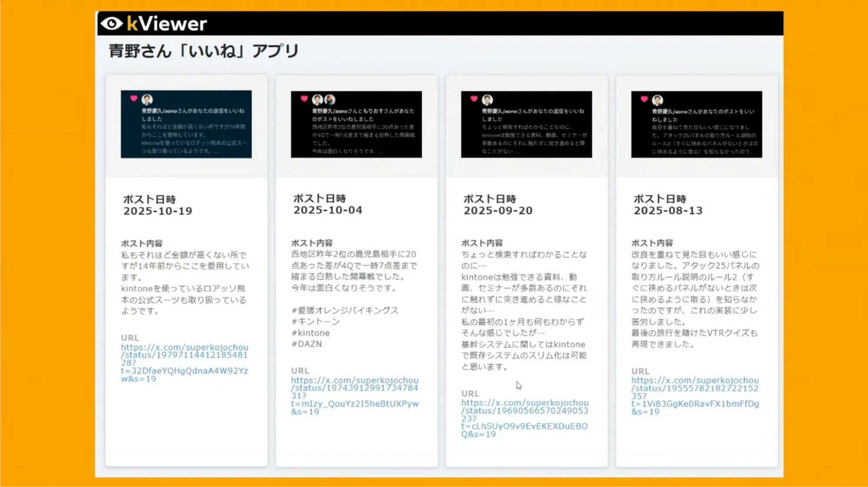Screen dimensions: 868x487
Task: Click heart icon in 2025-09-20 card thumbnail
Action: (474, 99)
